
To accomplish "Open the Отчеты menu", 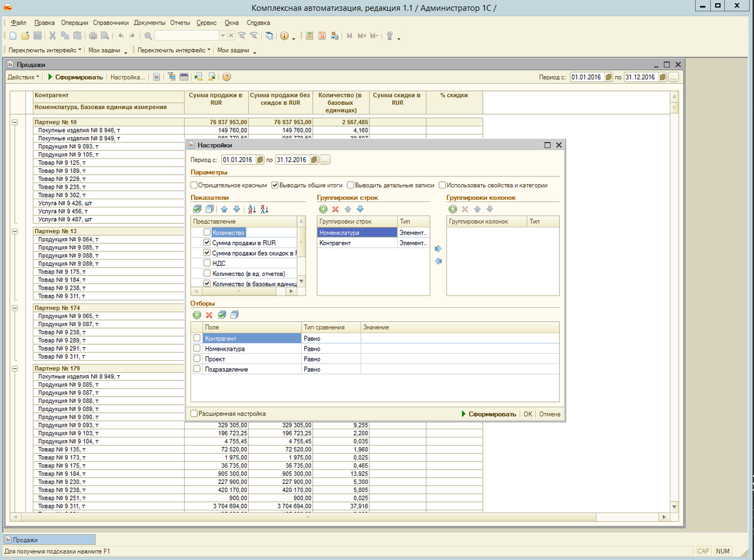I will point(180,22).
